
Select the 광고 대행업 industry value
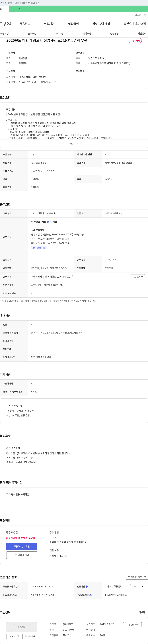[69, 630]
